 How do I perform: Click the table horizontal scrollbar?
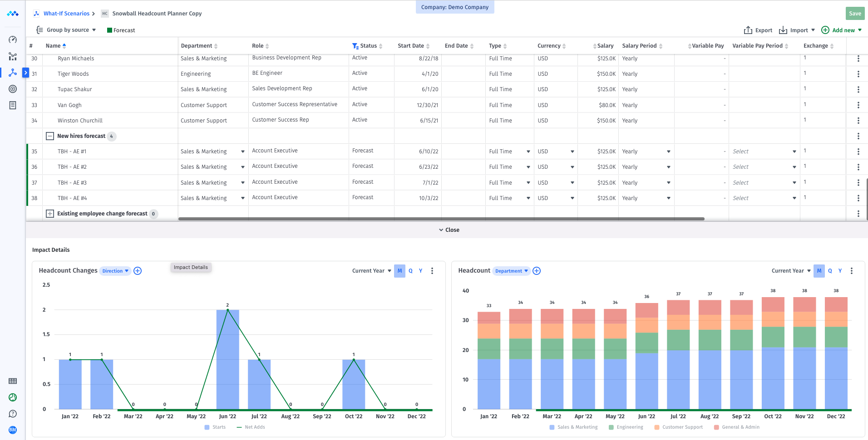tap(441, 219)
